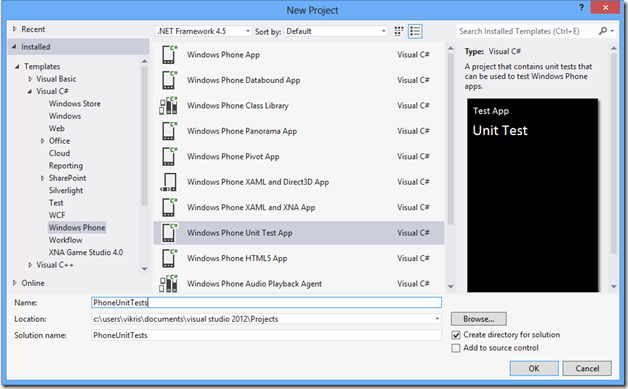Click the Browse... button
Screen dimensions: 628x389
pyautogui.click(x=479, y=319)
